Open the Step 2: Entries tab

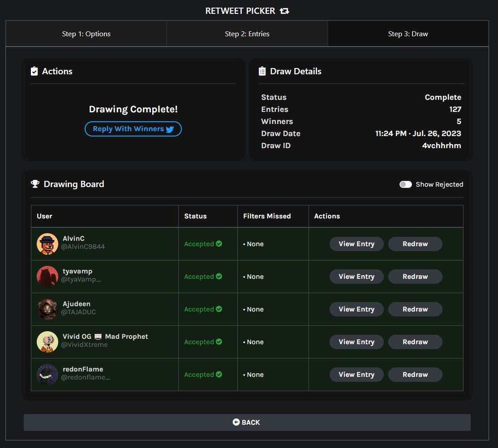click(x=247, y=33)
